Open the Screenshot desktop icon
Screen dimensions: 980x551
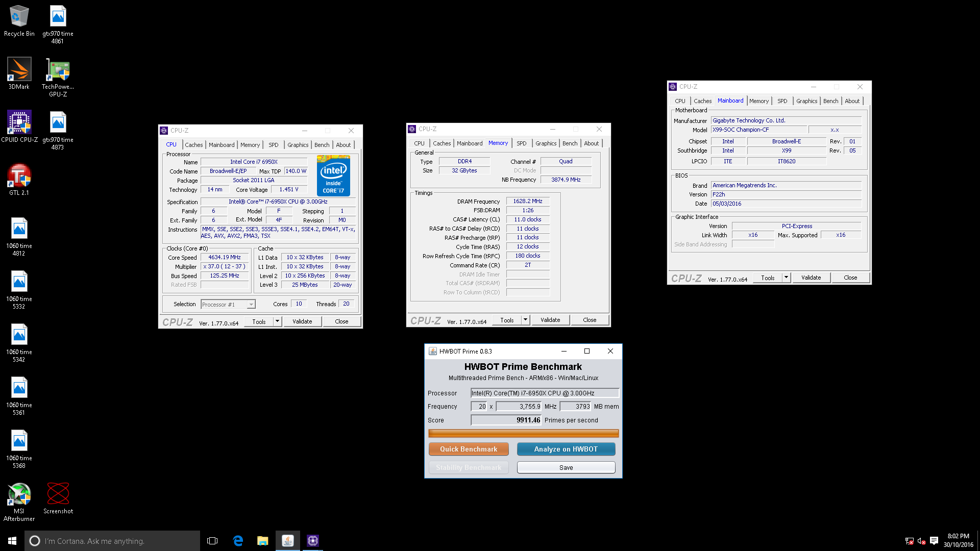58,498
